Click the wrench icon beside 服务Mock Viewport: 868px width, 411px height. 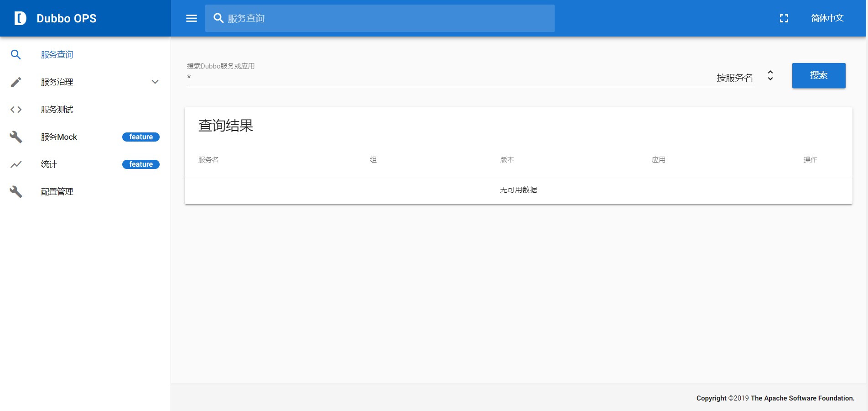tap(16, 137)
